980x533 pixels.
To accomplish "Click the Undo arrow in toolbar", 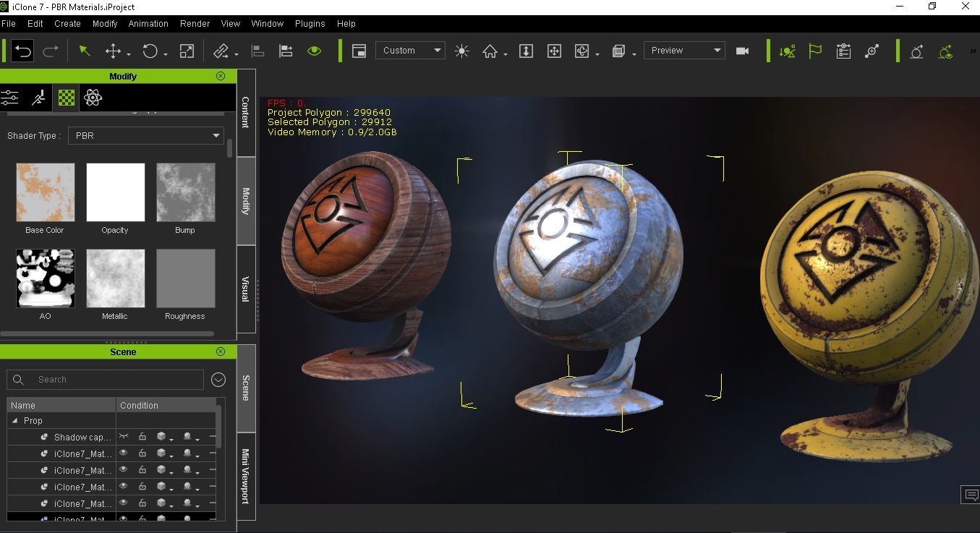I will (22, 51).
